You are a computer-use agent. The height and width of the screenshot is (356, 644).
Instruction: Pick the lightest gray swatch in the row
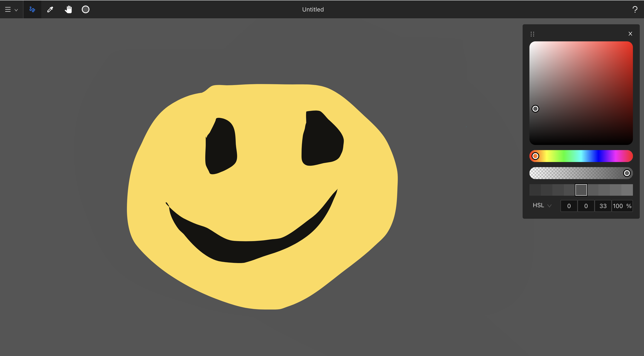click(627, 190)
